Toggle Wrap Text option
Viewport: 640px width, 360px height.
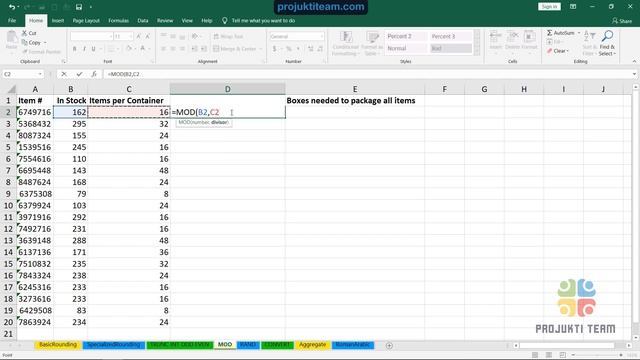click(x=229, y=36)
